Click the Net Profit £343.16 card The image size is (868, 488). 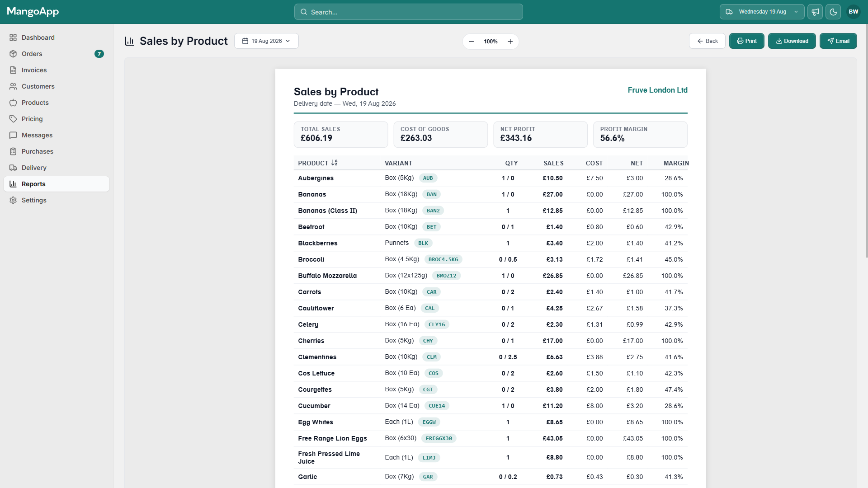(x=540, y=134)
